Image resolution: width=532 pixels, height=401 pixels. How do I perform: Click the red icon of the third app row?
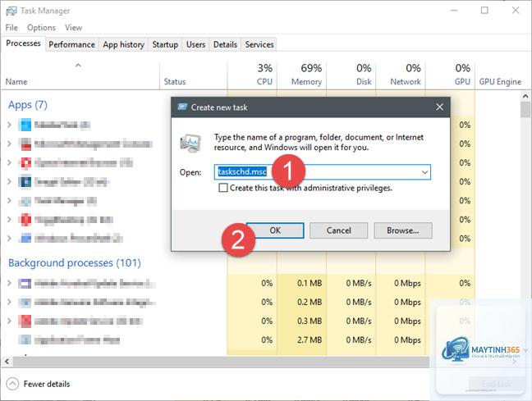click(25, 162)
